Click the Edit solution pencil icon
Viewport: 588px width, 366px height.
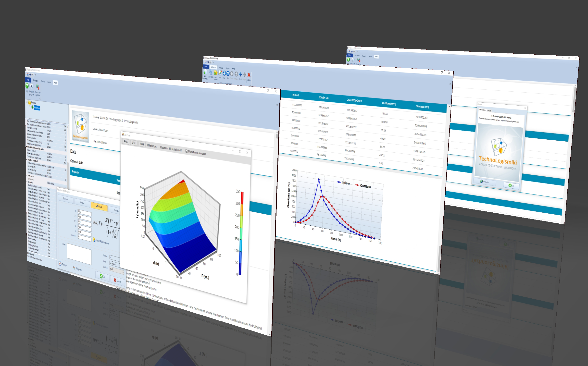220,73
